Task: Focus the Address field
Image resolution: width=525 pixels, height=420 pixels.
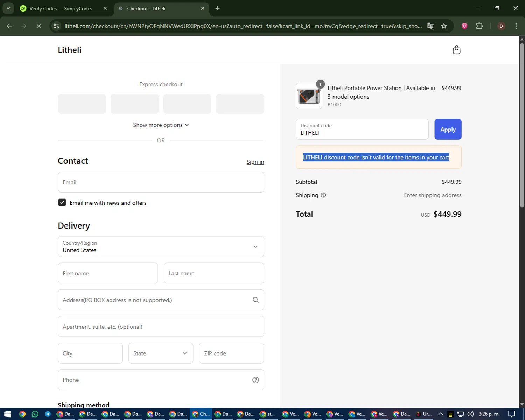Action: tap(161, 300)
